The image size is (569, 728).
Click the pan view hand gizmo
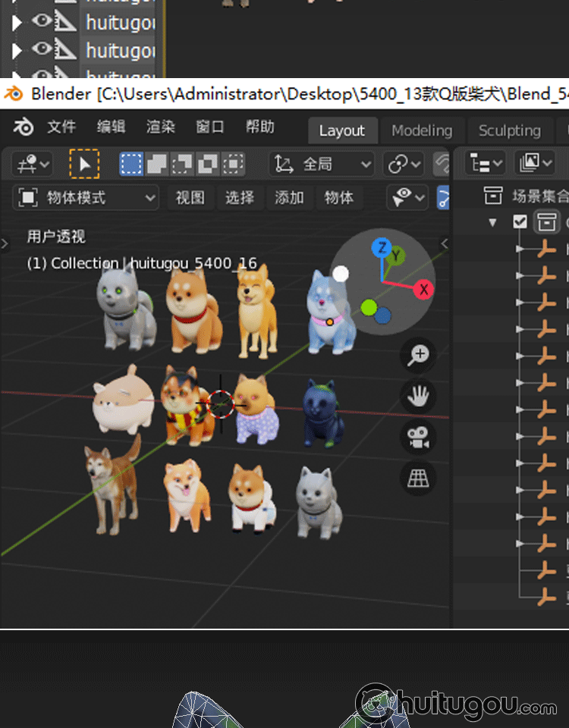[x=418, y=396]
